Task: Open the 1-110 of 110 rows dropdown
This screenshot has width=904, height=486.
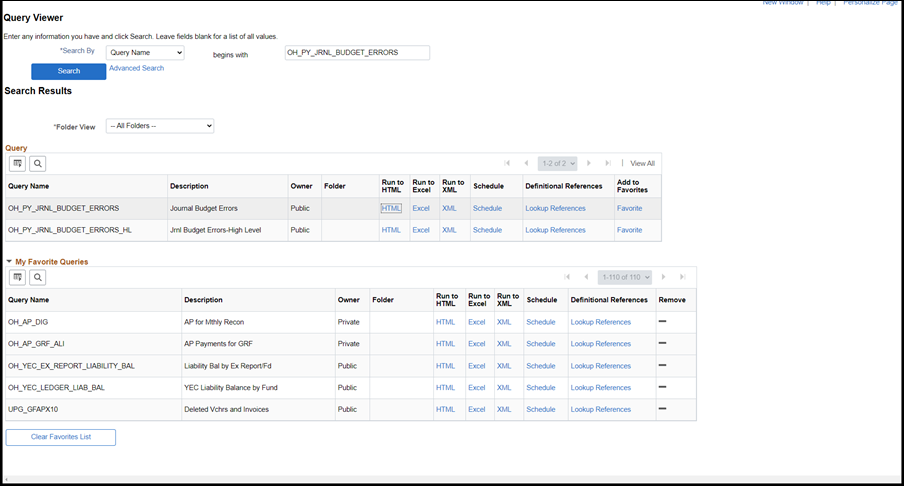Action: point(625,277)
